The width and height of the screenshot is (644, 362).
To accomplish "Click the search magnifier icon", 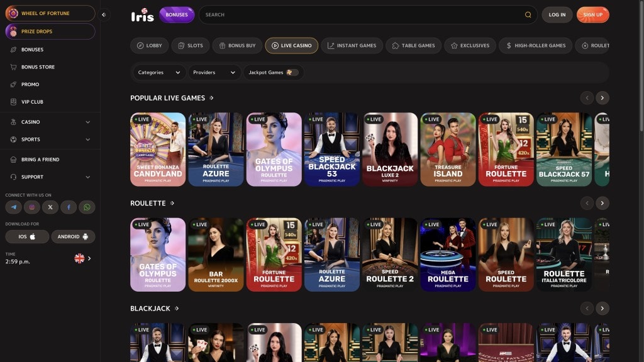I will point(528,15).
